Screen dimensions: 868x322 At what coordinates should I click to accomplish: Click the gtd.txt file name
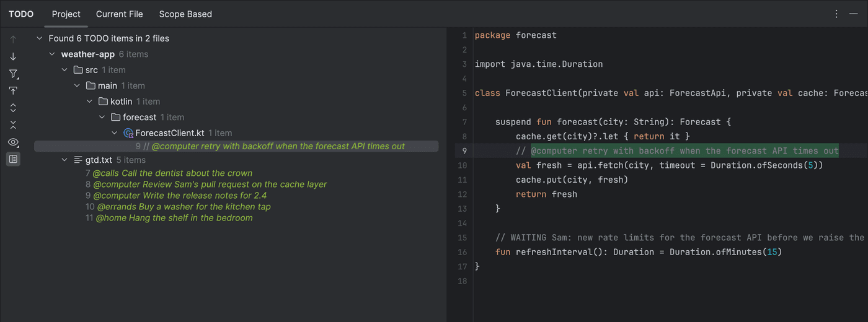(99, 160)
